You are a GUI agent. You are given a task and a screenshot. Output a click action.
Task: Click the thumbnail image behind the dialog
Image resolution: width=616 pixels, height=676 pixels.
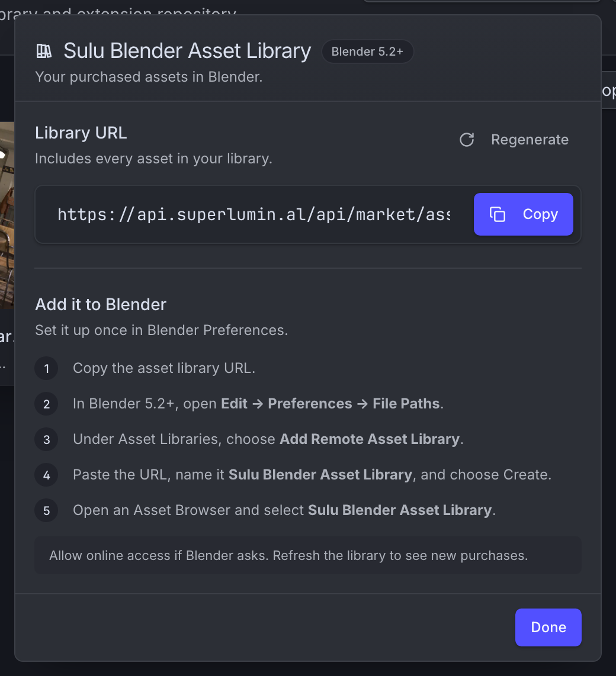[x=7, y=215]
